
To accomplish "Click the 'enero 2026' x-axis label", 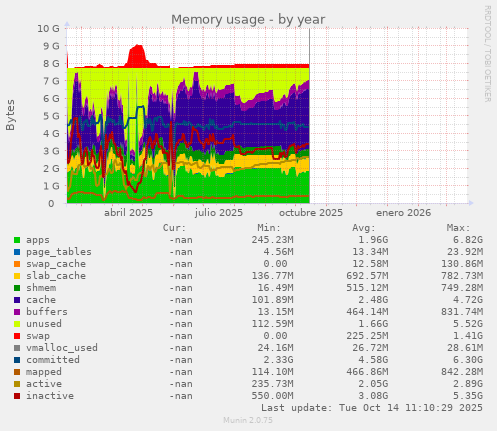I will point(403,213).
